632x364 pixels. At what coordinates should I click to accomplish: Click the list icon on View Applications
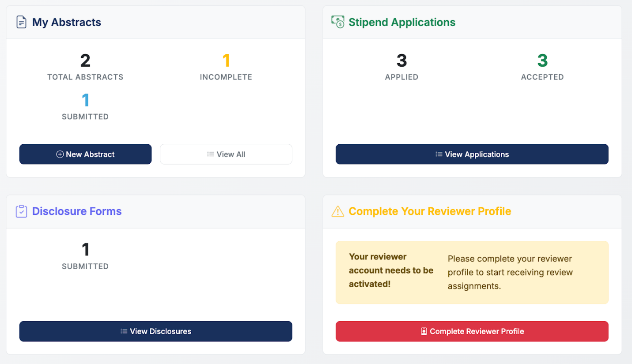tap(439, 154)
